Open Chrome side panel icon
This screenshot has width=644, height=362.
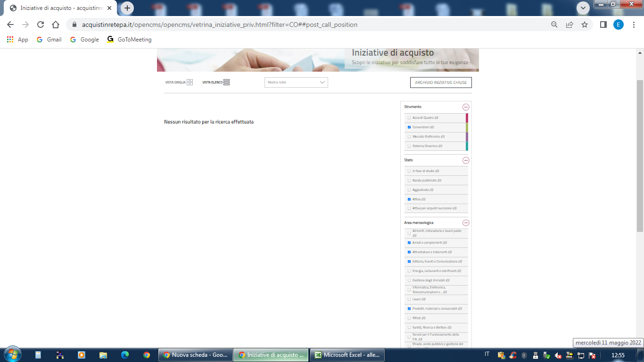[x=603, y=25]
